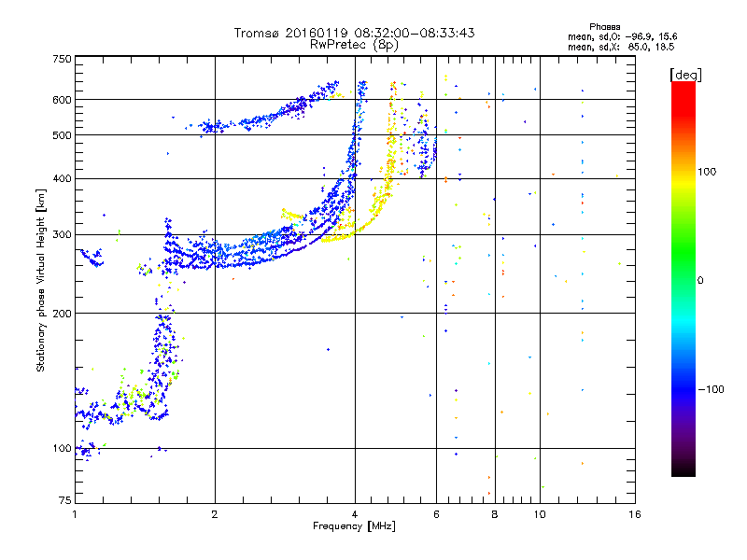Click the x-axis tick label '1'

(75, 514)
